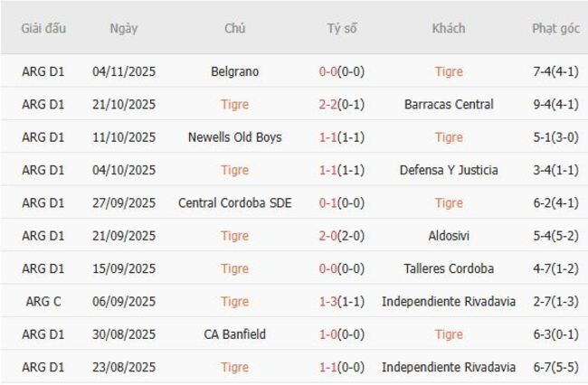Image resolution: width=588 pixels, height=385 pixels.
Task: Click the CA Banfield team link
Action: pyautogui.click(x=234, y=334)
